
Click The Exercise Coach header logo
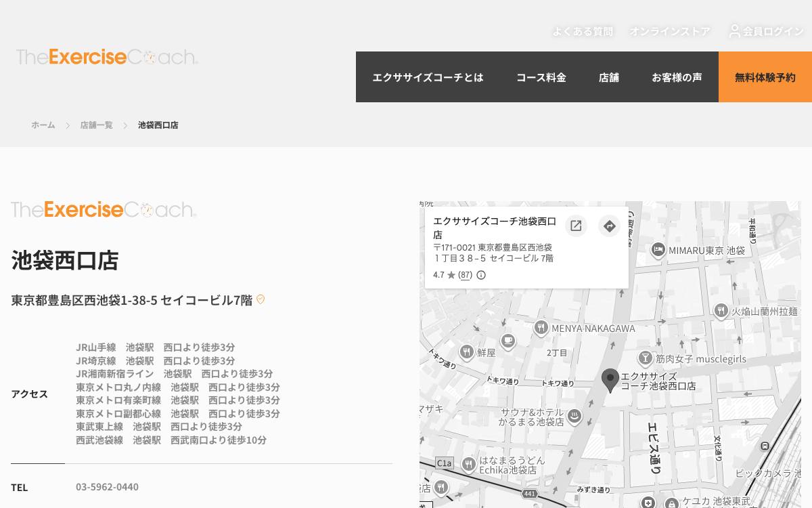[x=107, y=57]
